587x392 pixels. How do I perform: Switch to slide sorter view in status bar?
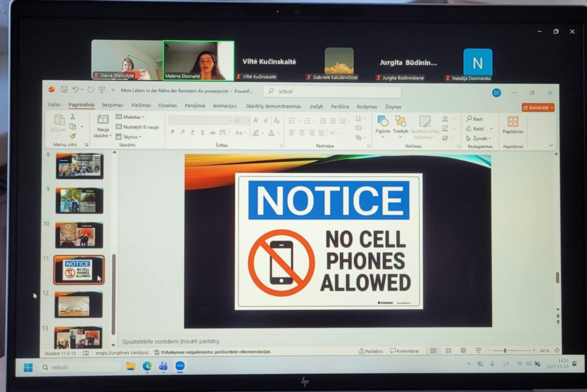click(x=448, y=351)
